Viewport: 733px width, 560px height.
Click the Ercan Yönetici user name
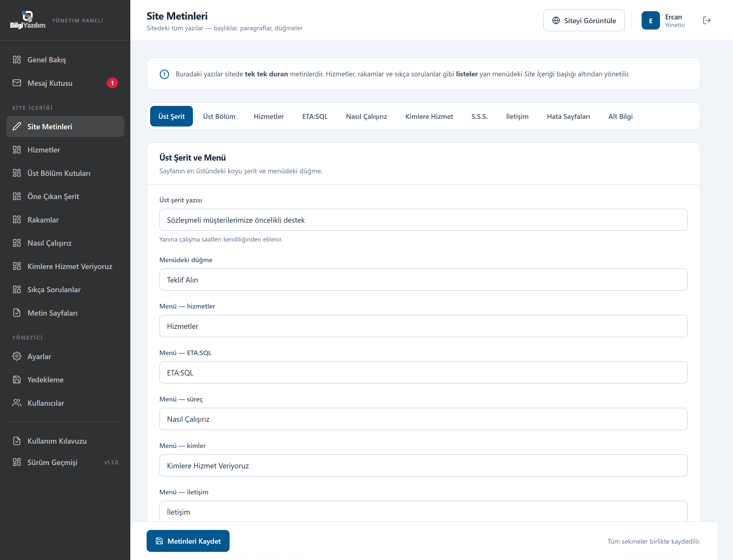(675, 21)
